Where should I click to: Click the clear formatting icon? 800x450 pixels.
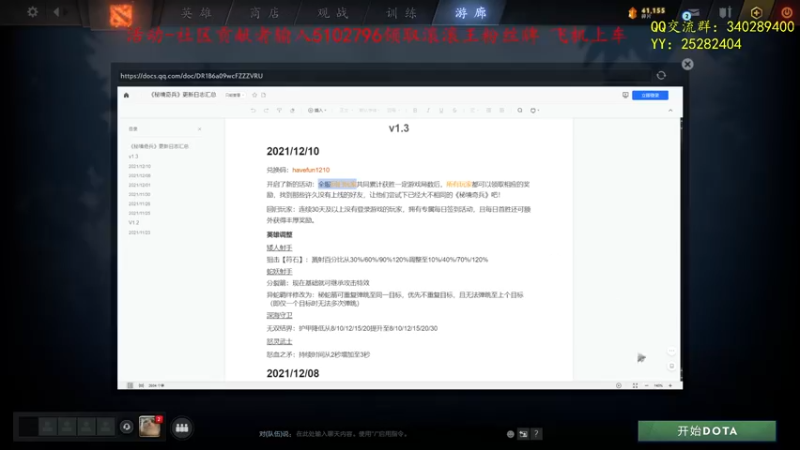click(292, 110)
